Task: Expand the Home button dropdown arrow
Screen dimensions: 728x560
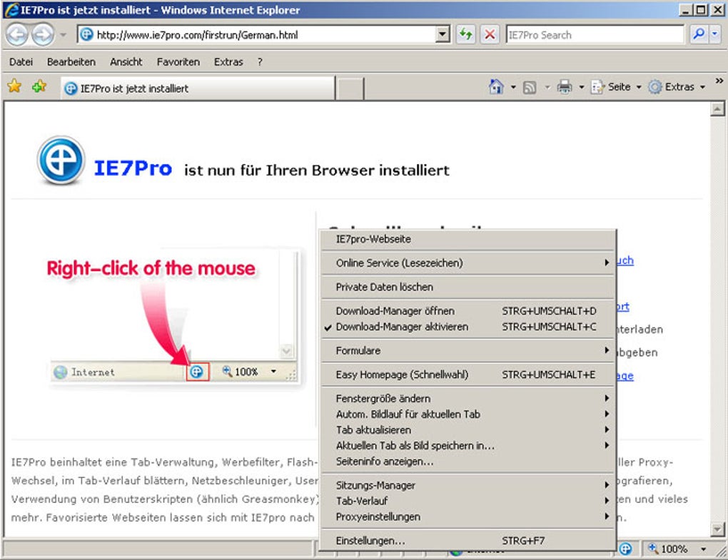Action: point(513,87)
